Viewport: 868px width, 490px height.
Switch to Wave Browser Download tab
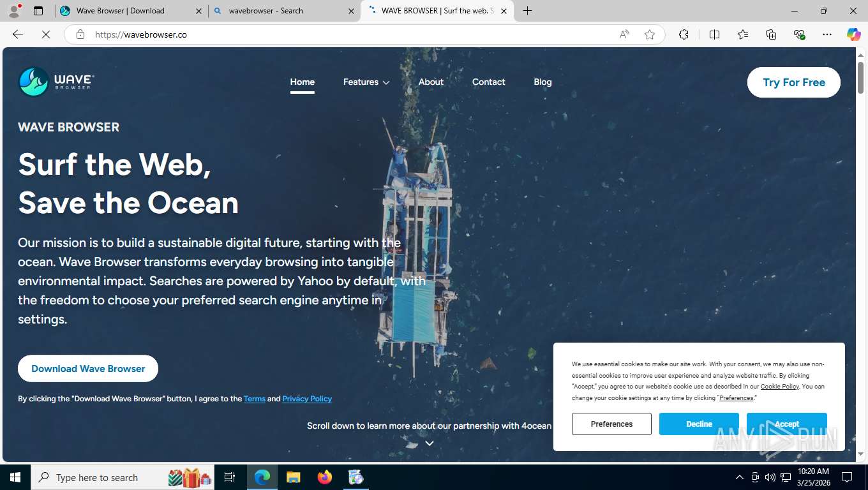click(131, 11)
